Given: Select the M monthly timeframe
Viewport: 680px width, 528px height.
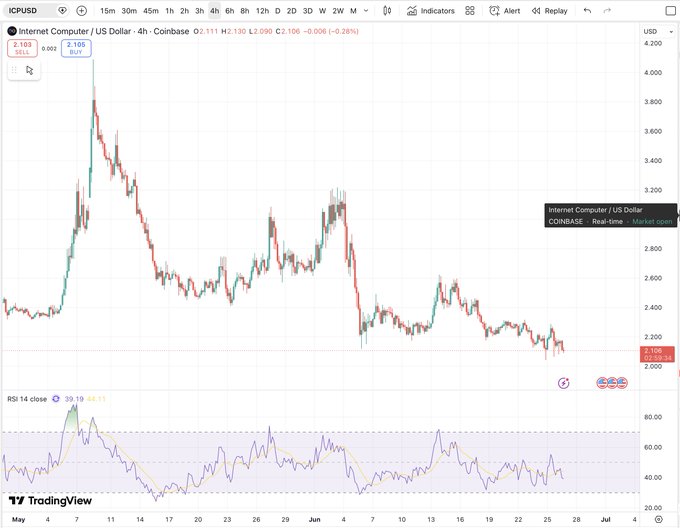Looking at the screenshot, I should pyautogui.click(x=353, y=11).
